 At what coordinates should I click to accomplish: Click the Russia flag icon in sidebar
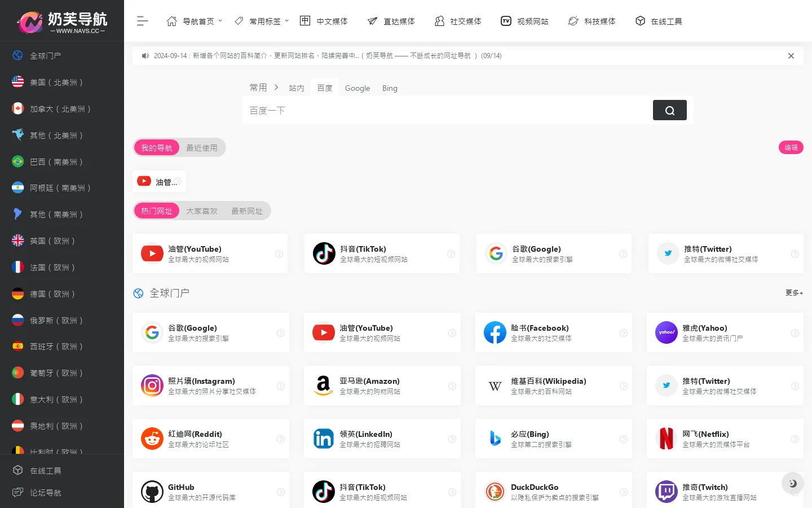point(18,320)
